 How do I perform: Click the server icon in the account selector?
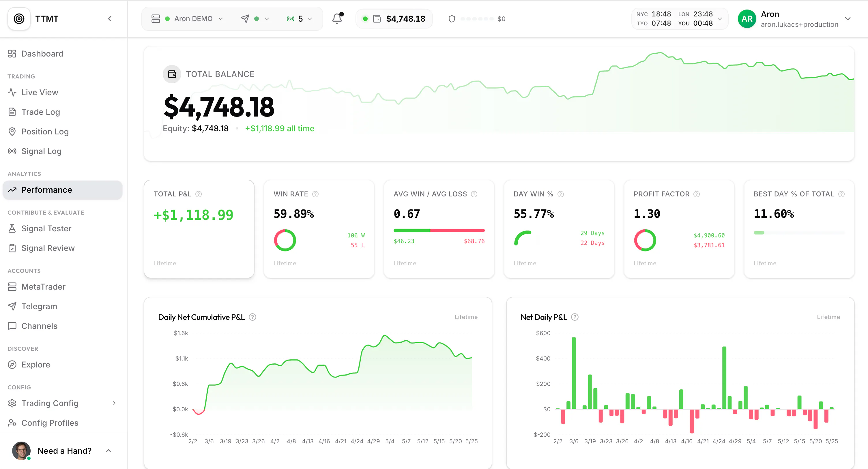point(156,19)
